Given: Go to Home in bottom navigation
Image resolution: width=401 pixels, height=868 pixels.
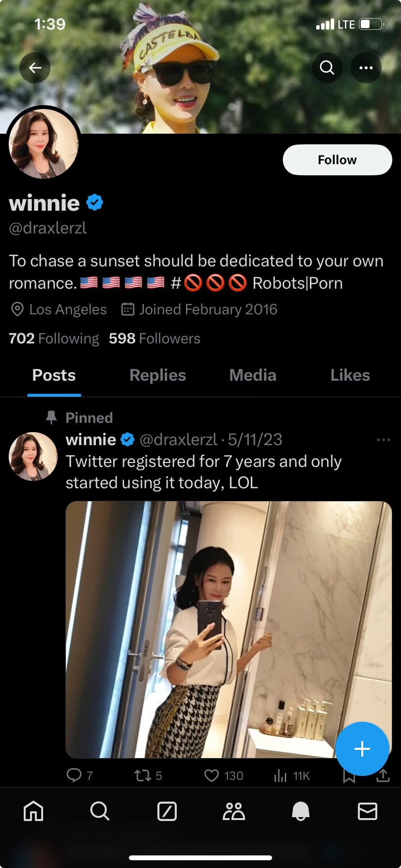Looking at the screenshot, I should (33, 811).
